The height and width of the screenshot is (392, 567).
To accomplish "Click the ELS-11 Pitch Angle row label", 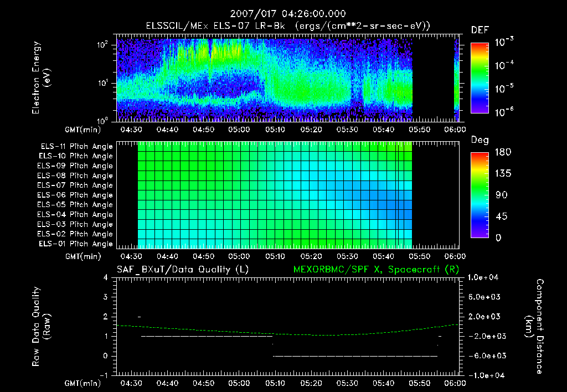I will (76, 147).
